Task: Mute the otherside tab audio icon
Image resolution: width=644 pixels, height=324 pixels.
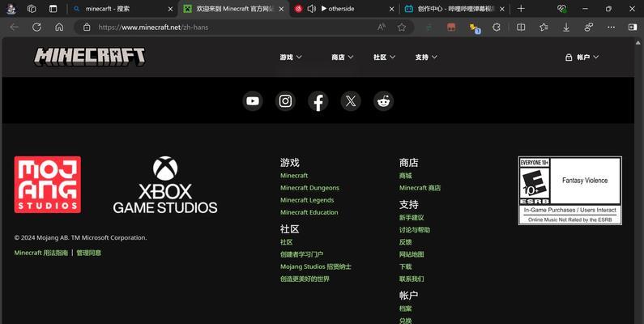Action: coord(311,9)
